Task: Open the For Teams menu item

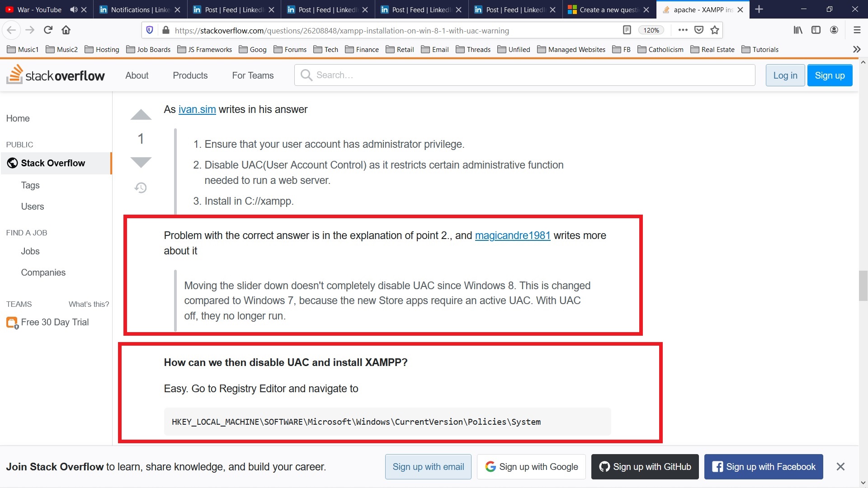Action: point(253,75)
